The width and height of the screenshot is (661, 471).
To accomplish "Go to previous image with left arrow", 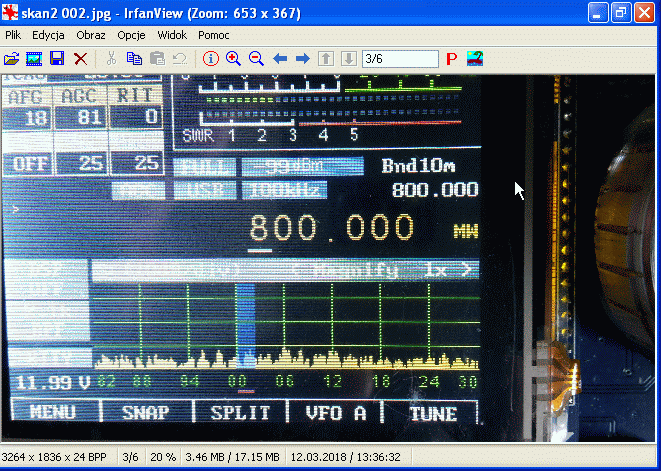I will pyautogui.click(x=280, y=59).
